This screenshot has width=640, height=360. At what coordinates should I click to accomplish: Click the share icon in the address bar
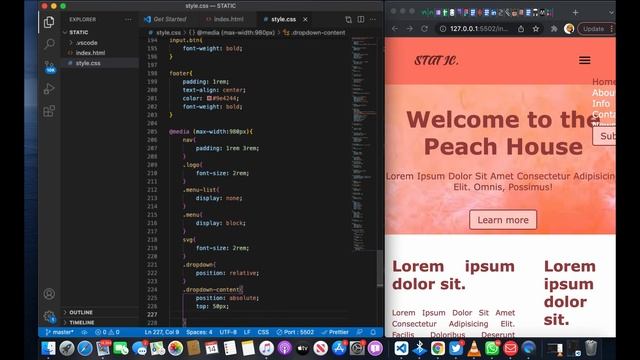521,29
